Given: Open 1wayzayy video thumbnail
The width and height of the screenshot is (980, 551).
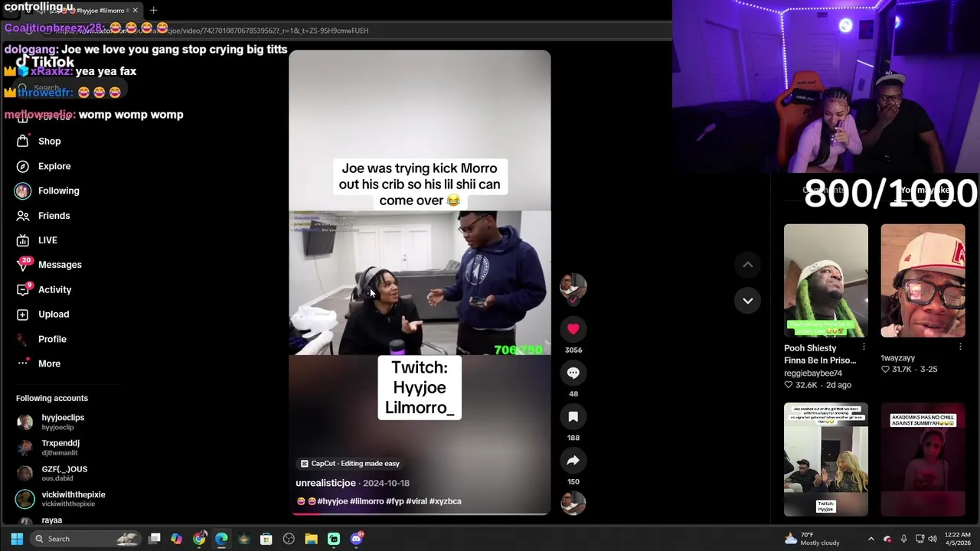Looking at the screenshot, I should [923, 281].
